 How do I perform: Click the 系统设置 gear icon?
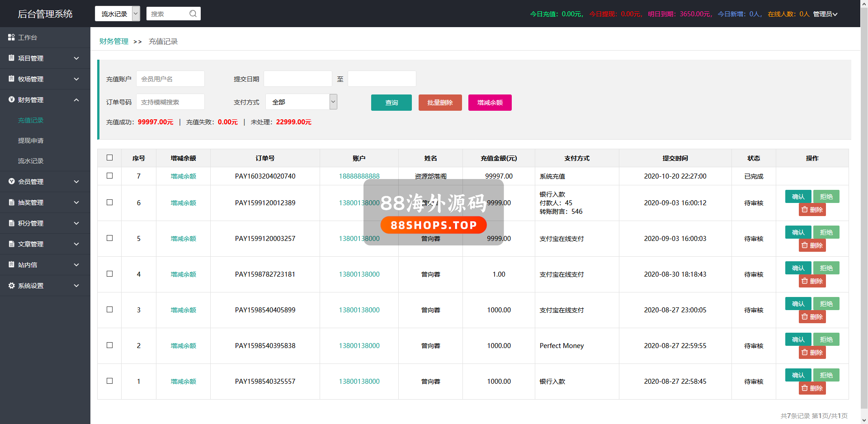pyautogui.click(x=11, y=286)
